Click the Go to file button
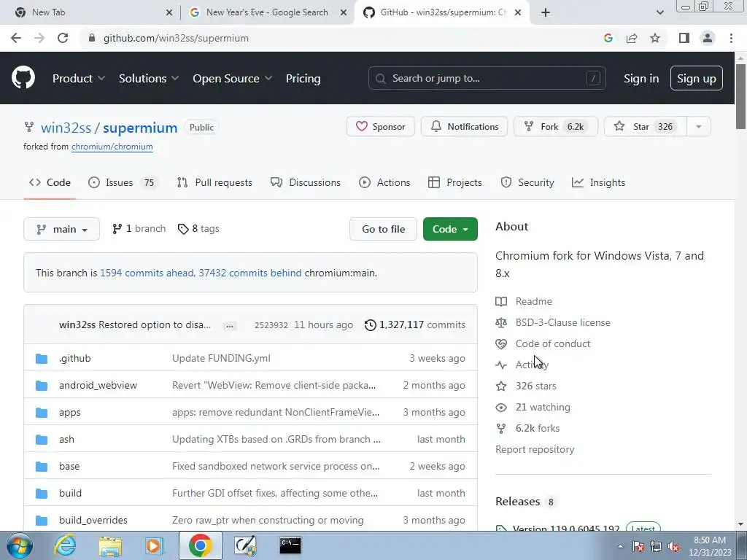The height and width of the screenshot is (560, 747). click(x=384, y=229)
